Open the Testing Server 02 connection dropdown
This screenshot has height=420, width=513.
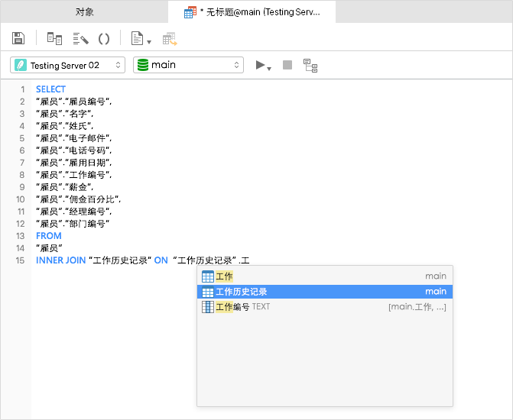68,65
